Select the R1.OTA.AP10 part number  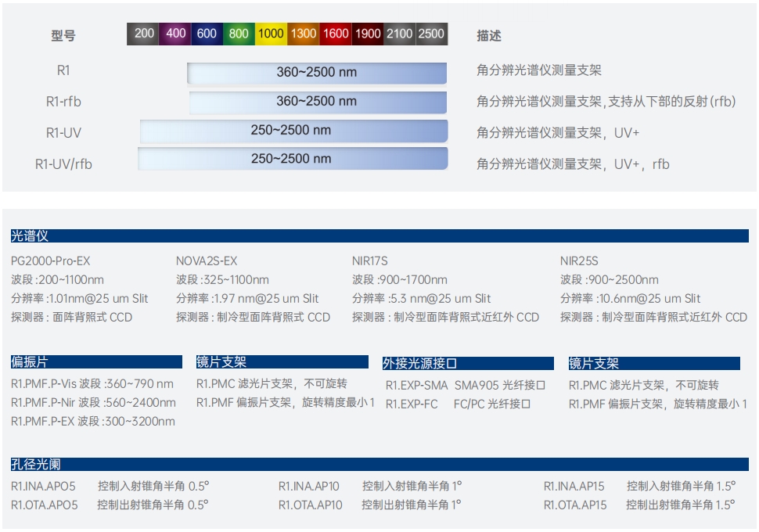click(x=311, y=505)
